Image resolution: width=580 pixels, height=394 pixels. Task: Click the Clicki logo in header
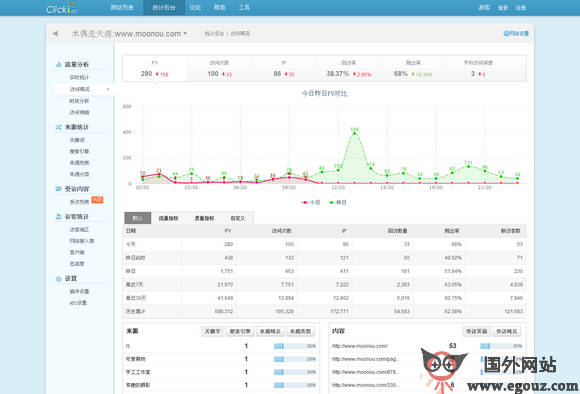61,8
